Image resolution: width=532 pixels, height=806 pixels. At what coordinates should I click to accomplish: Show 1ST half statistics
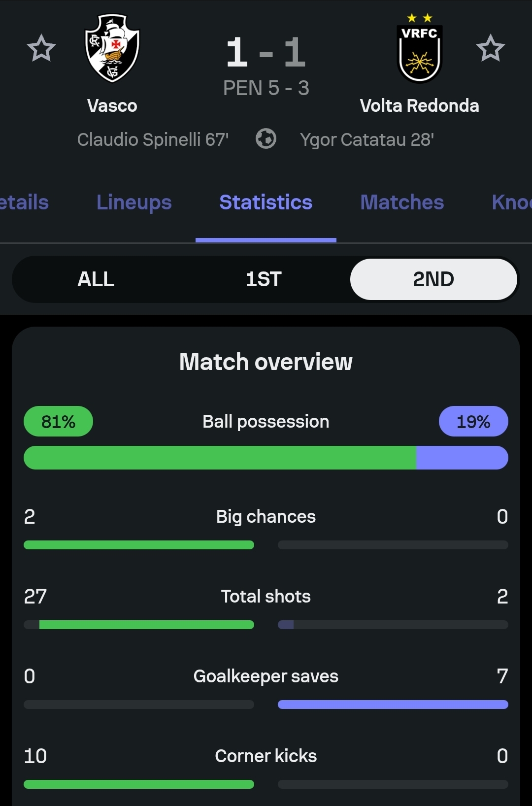point(264,279)
